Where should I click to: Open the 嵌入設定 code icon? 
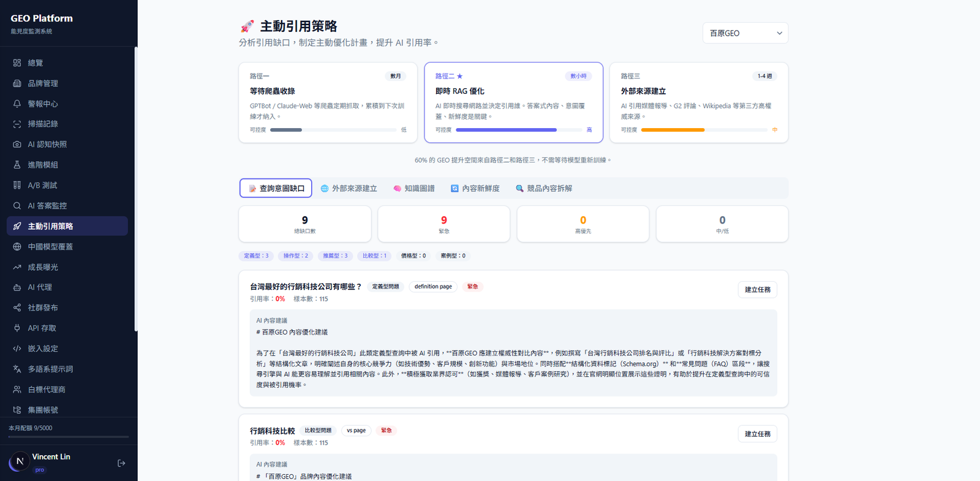pyautogui.click(x=17, y=349)
